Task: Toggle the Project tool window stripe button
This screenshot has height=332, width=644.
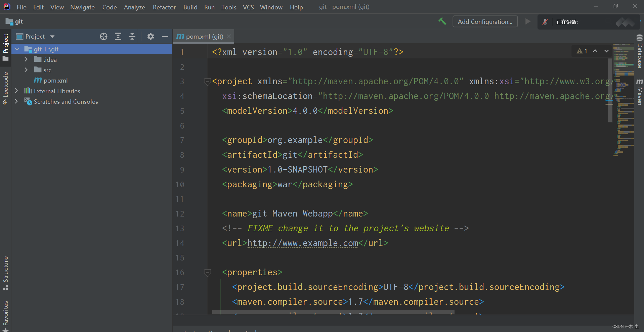Action: point(5,47)
